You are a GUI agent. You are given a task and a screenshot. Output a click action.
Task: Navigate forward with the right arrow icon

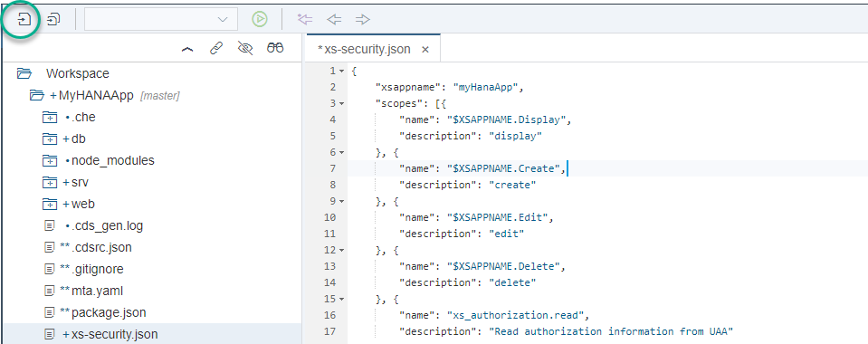tap(363, 19)
